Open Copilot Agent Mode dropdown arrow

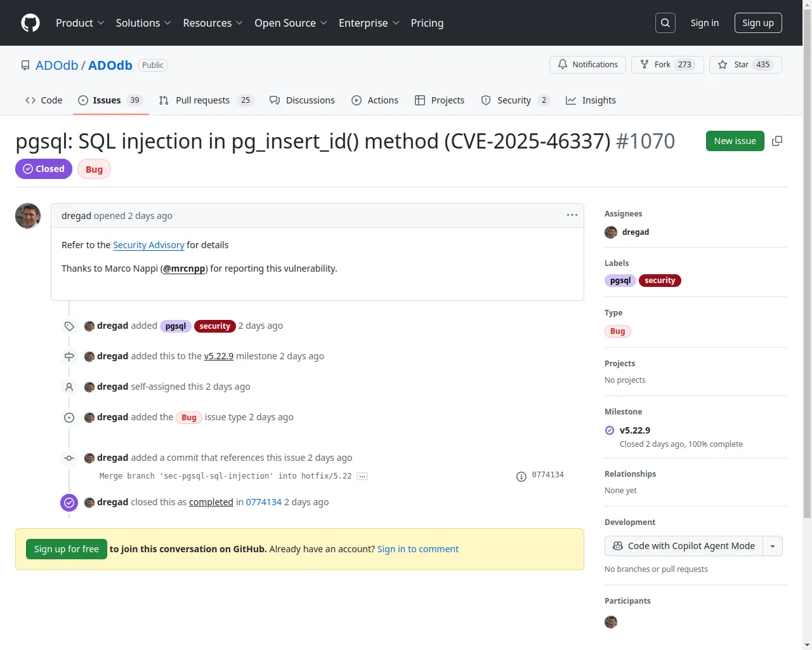click(x=773, y=546)
